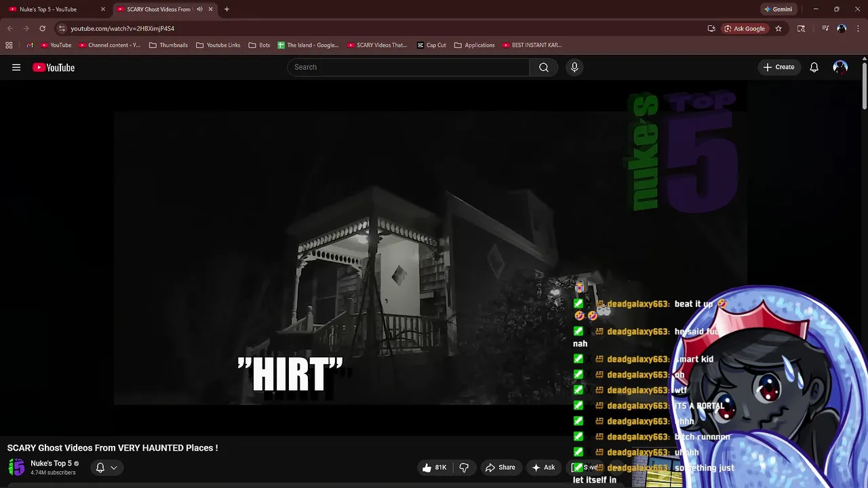This screenshot has height=488, width=868.
Task: Click the Ask button under the video
Action: [544, 467]
